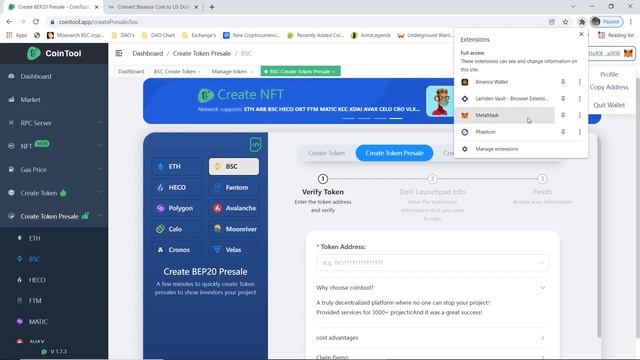Expand the NFT sidebar menu
640x360 pixels.
[x=54, y=146]
